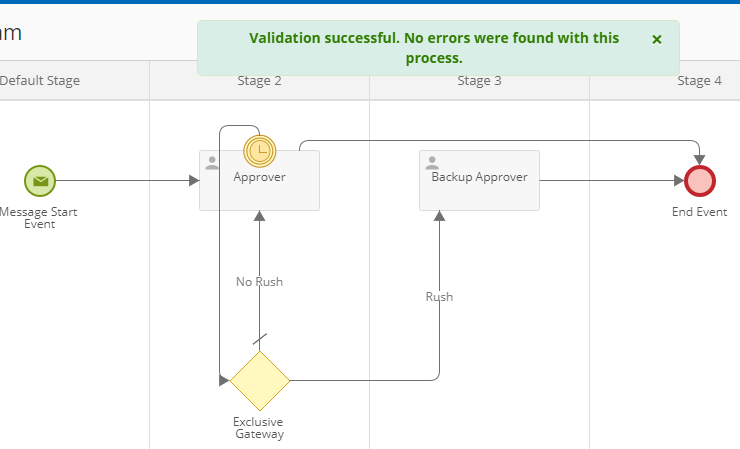Select the Stage 3 column header
The height and width of the screenshot is (449, 740).
click(479, 80)
